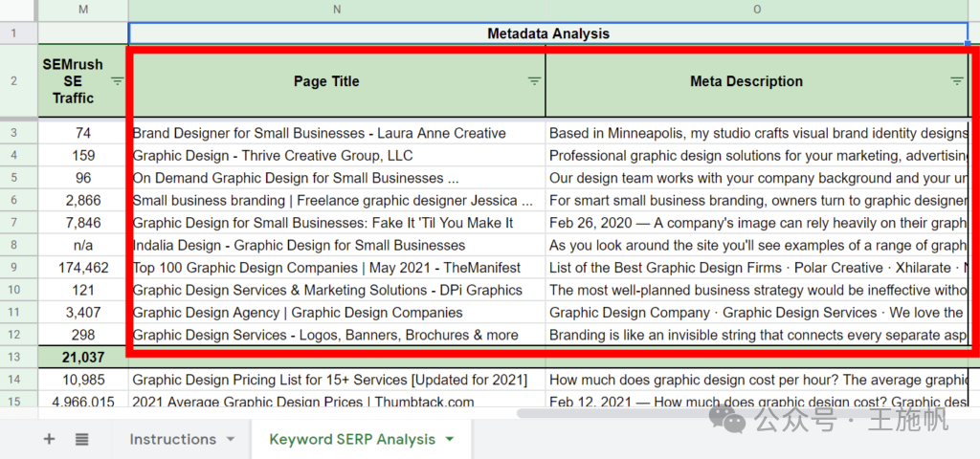Select the n/a traffic cell
Viewport: 980px width, 459px height.
pos(83,246)
